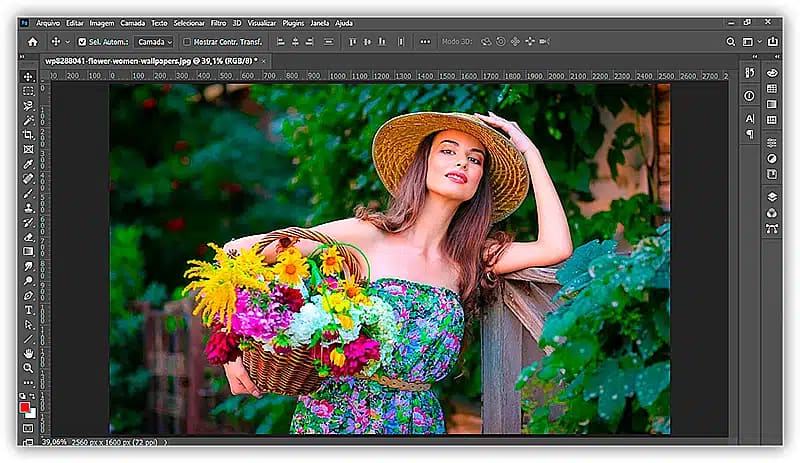Open the Editar menu

(74, 23)
